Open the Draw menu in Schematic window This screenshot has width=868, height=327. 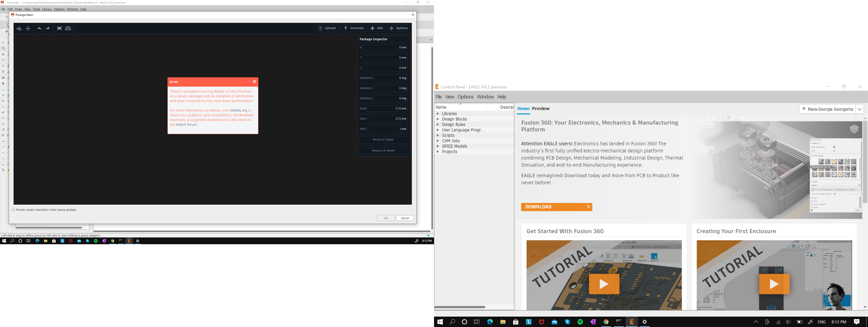coord(19,9)
